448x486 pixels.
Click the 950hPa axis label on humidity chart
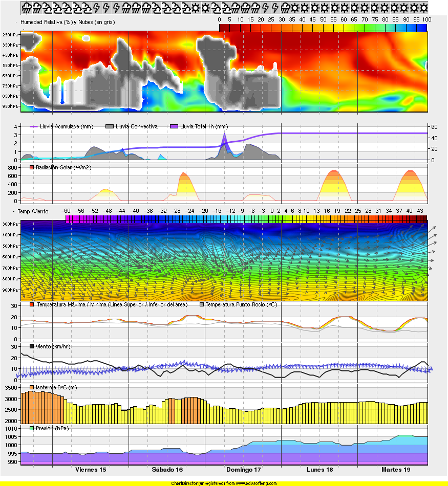[10, 106]
